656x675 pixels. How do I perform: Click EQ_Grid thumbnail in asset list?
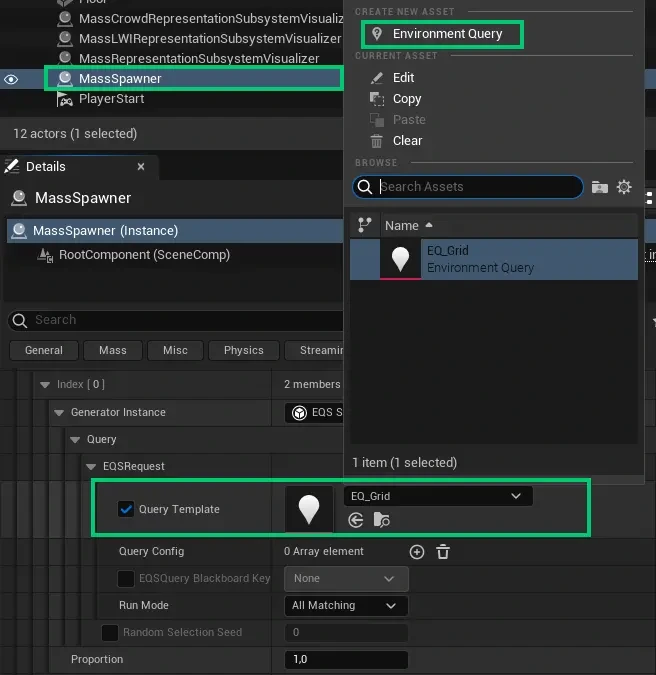click(400, 260)
